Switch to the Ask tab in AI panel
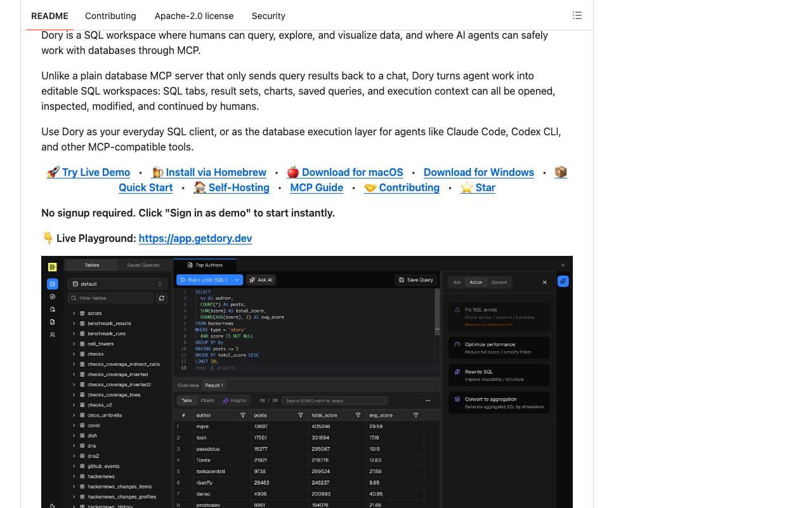 (457, 283)
